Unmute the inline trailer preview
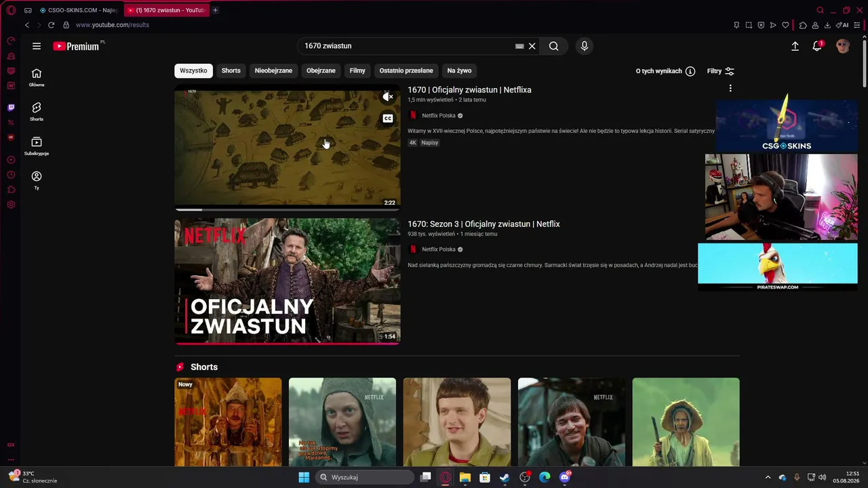The width and height of the screenshot is (868, 488). (388, 97)
